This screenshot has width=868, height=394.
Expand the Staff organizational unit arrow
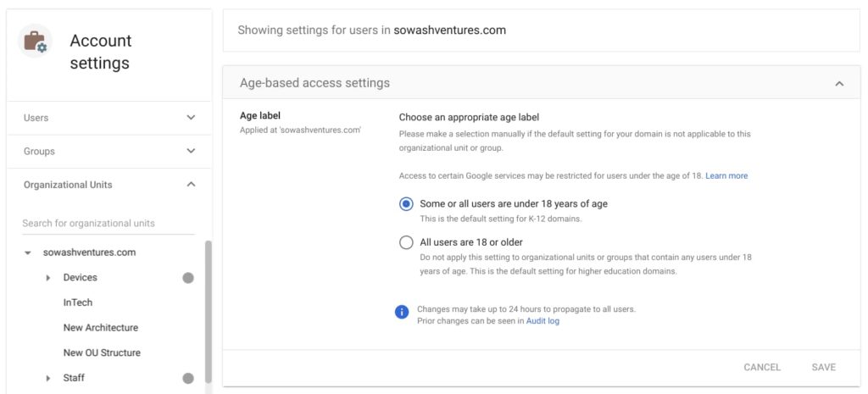click(x=48, y=379)
